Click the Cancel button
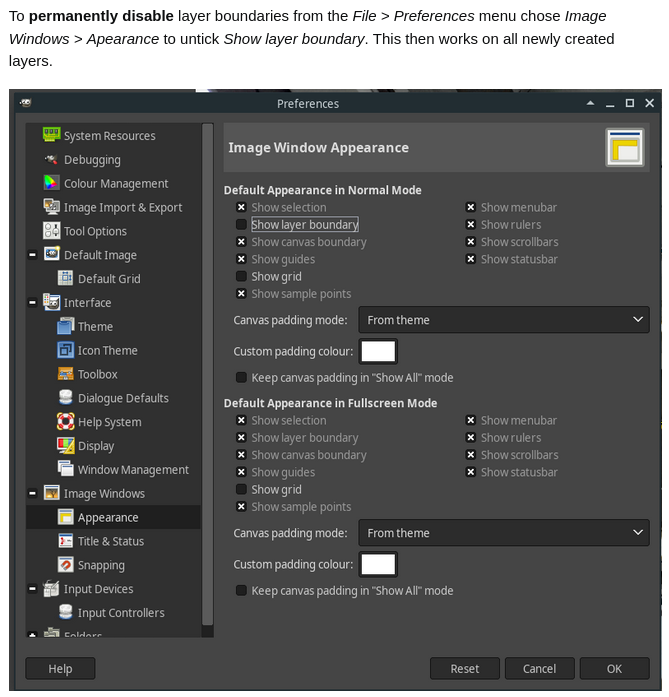Image resolution: width=669 pixels, height=697 pixels. [540, 669]
